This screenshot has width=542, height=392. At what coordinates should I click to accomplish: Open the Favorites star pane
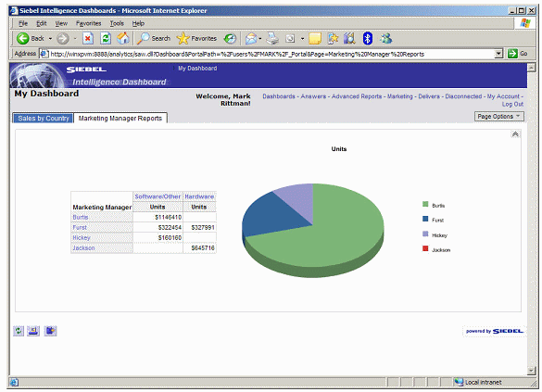point(196,38)
